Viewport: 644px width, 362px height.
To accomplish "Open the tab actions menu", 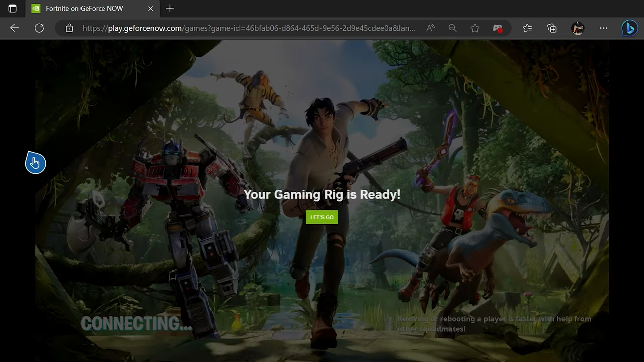I will 12,8.
